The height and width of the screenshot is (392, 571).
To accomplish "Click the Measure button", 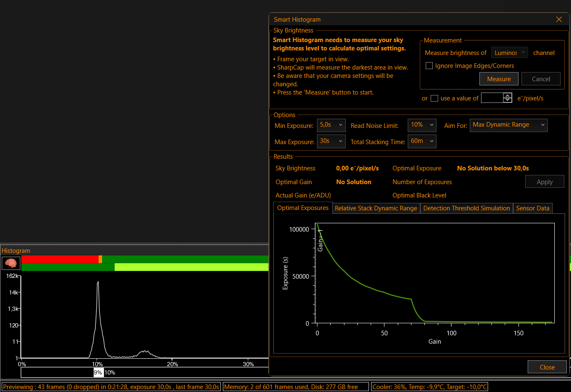I will click(x=499, y=79).
